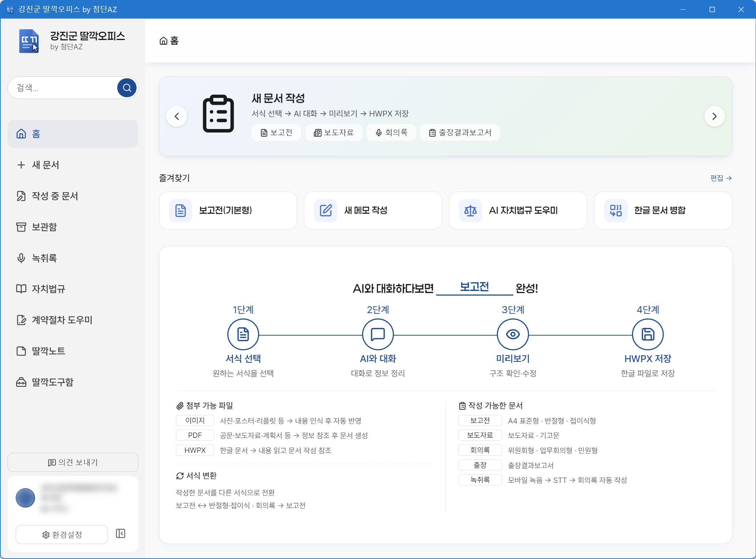Click the HWPX file type tag
Screen dimensions: 756x559
(195, 450)
